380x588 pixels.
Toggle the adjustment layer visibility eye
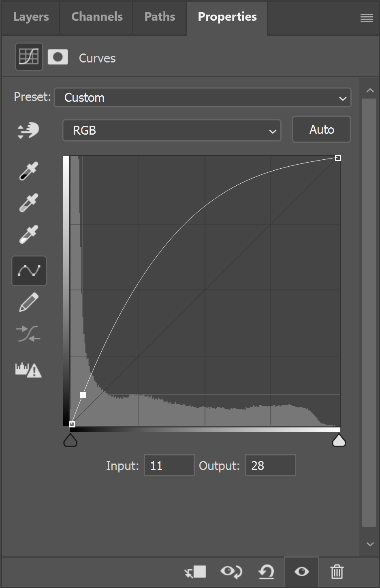click(301, 572)
